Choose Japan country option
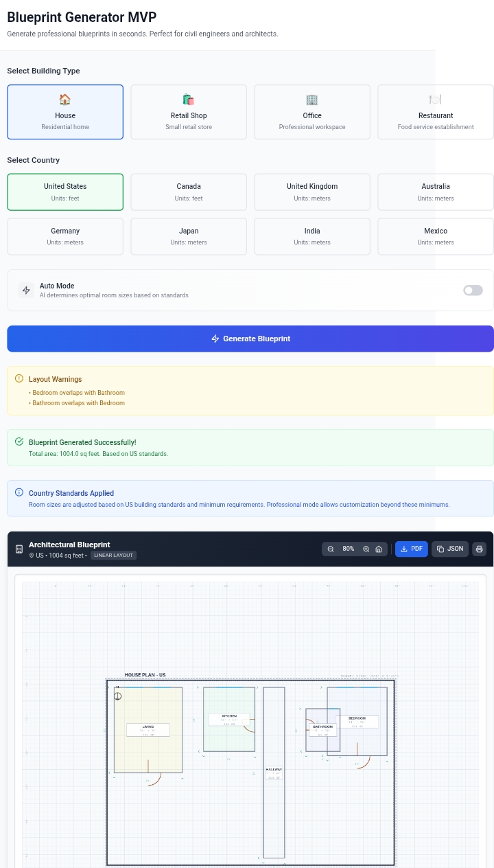The height and width of the screenshot is (868, 494). coord(189,236)
